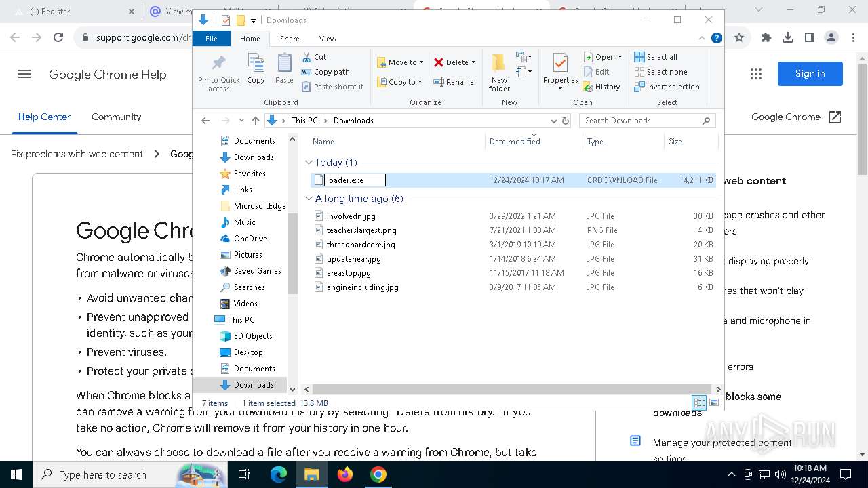Open Copy to dropdown
Screen dimensions: 868x488
(399, 82)
